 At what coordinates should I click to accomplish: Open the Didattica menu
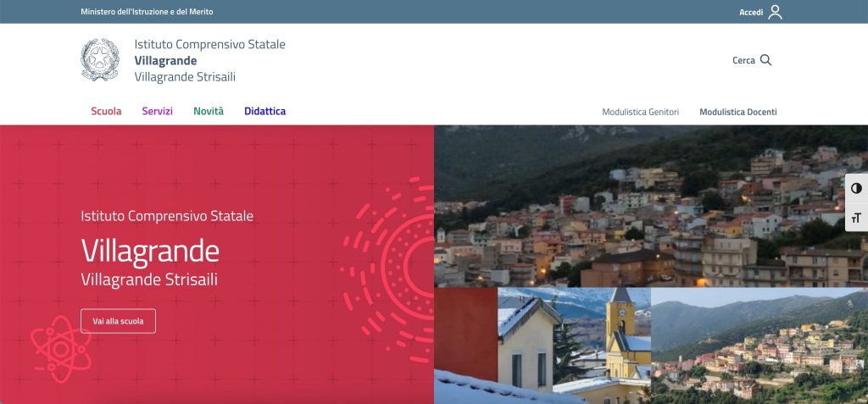[x=265, y=111]
